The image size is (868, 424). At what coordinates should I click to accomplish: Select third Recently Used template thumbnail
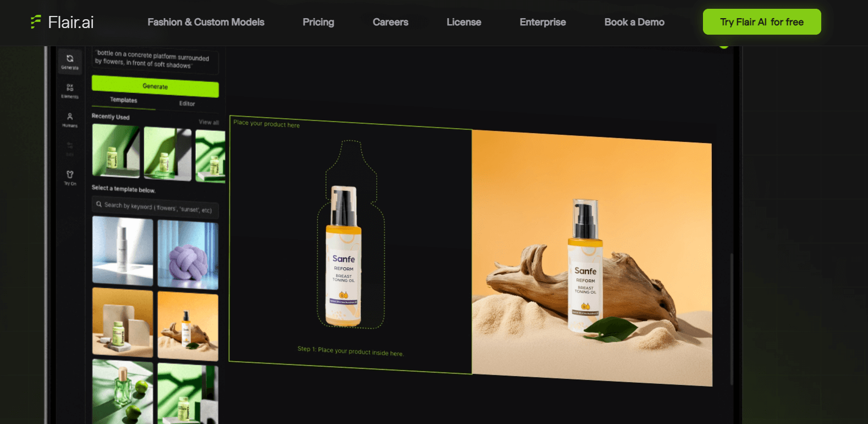pos(210,157)
